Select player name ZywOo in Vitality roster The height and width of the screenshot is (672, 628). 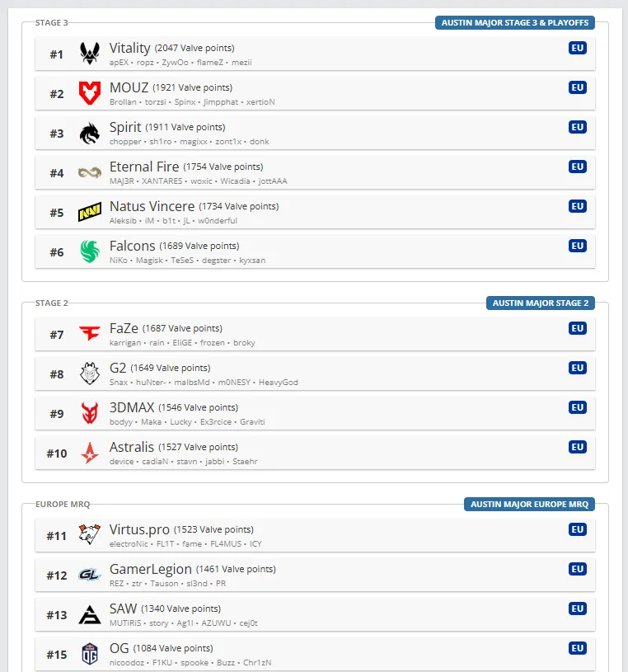click(175, 63)
